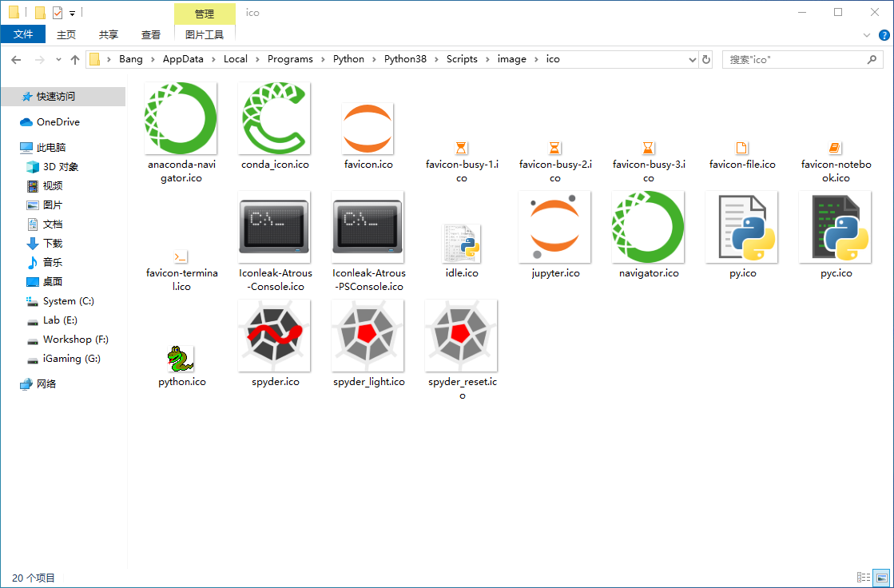The image size is (894, 588).
Task: Click the pyc.ico dark file icon
Action: point(835,227)
